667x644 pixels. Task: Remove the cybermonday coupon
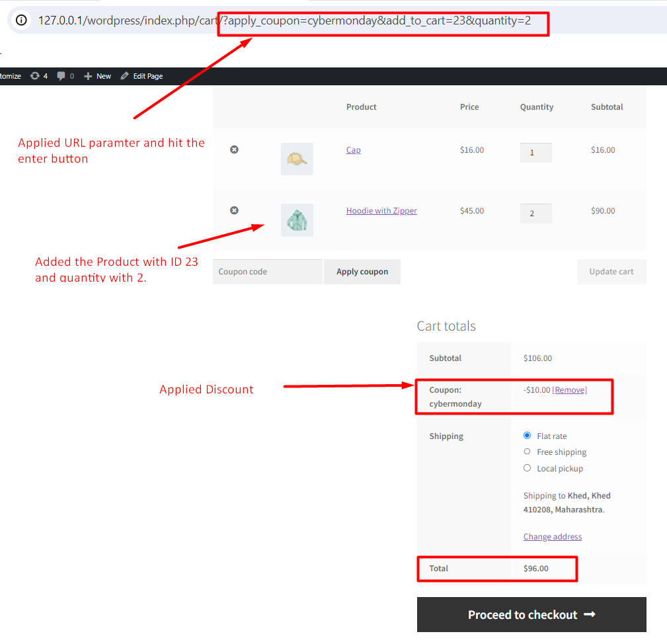point(569,389)
